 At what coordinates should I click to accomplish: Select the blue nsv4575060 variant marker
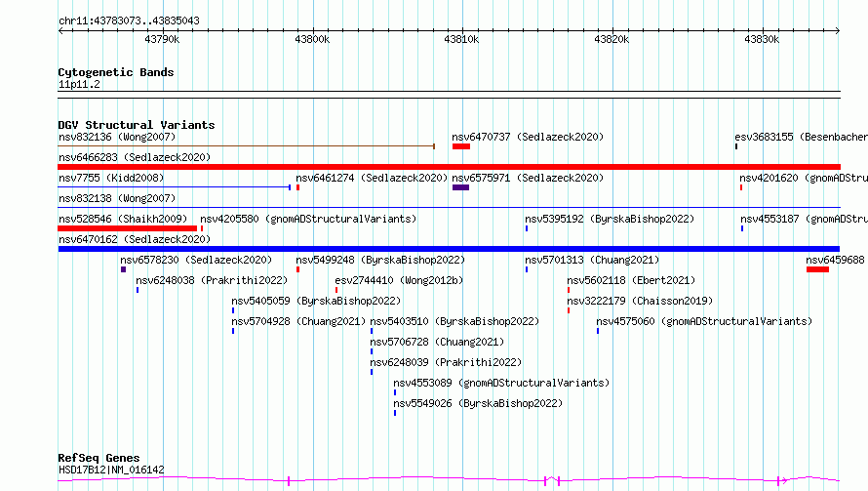pos(598,331)
